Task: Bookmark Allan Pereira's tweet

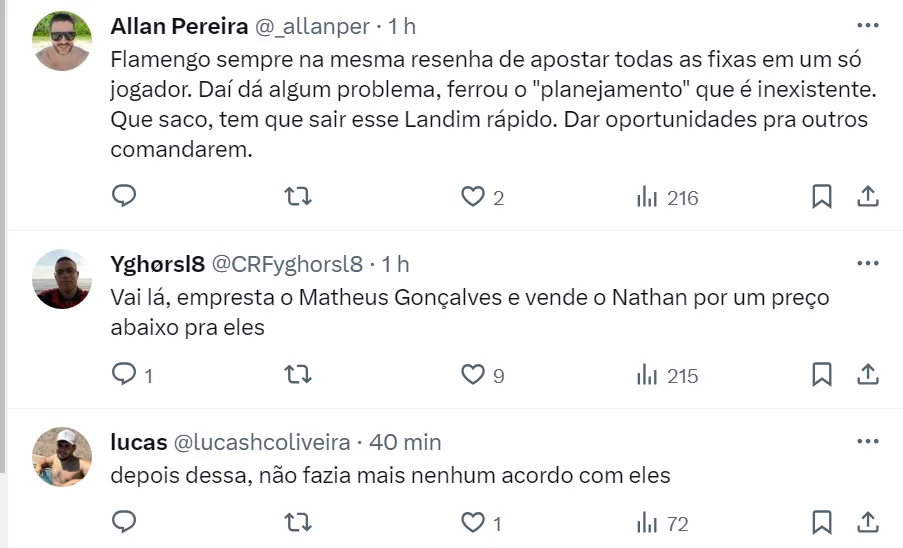Action: [x=821, y=197]
